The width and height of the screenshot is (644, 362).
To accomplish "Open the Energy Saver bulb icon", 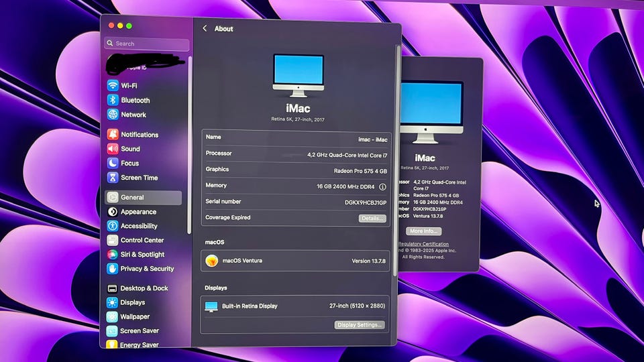I will 112,344.
